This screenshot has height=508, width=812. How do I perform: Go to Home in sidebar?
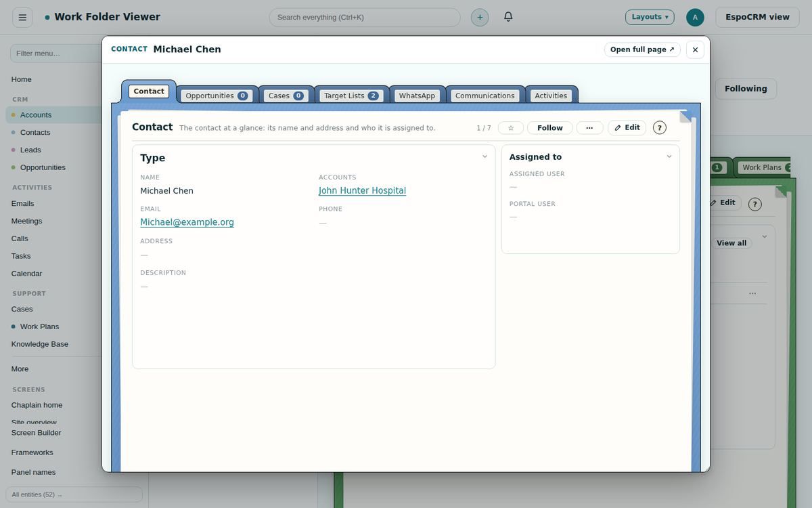[21, 79]
